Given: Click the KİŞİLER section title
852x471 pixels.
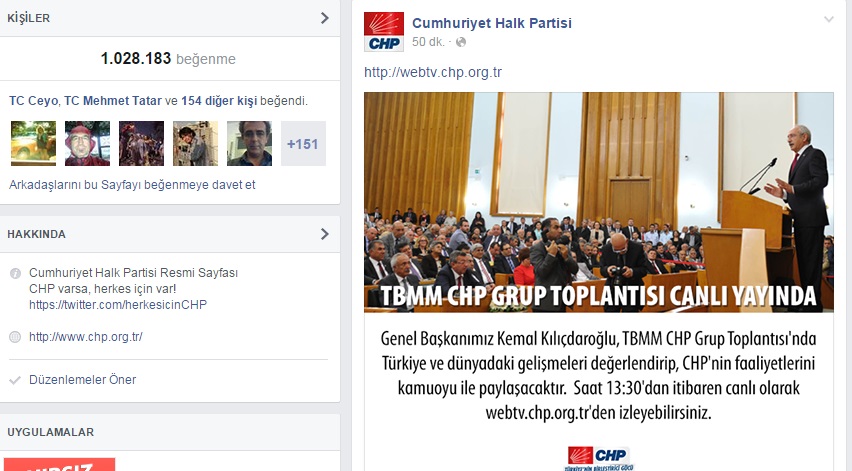Looking at the screenshot, I should (x=28, y=18).
